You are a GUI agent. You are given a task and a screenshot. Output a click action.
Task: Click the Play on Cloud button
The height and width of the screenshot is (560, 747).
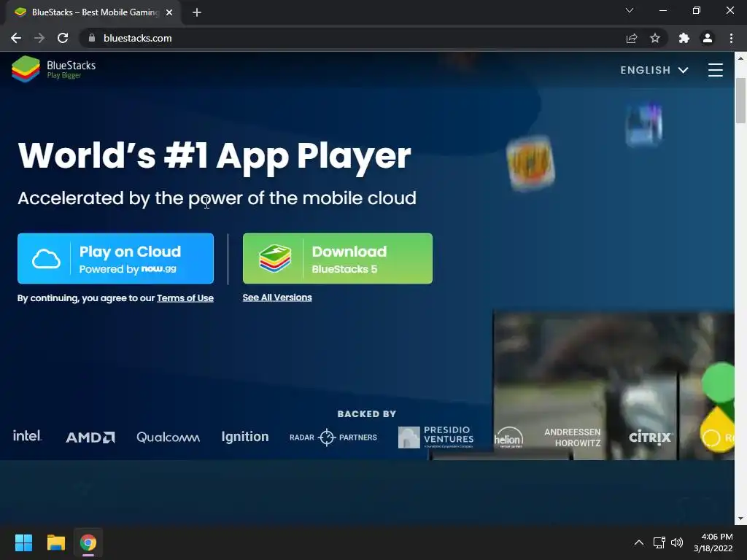(115, 259)
